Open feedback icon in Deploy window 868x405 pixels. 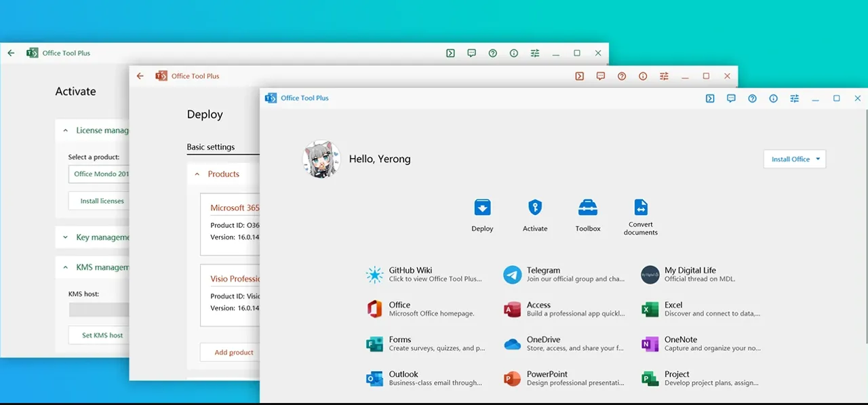tap(600, 76)
